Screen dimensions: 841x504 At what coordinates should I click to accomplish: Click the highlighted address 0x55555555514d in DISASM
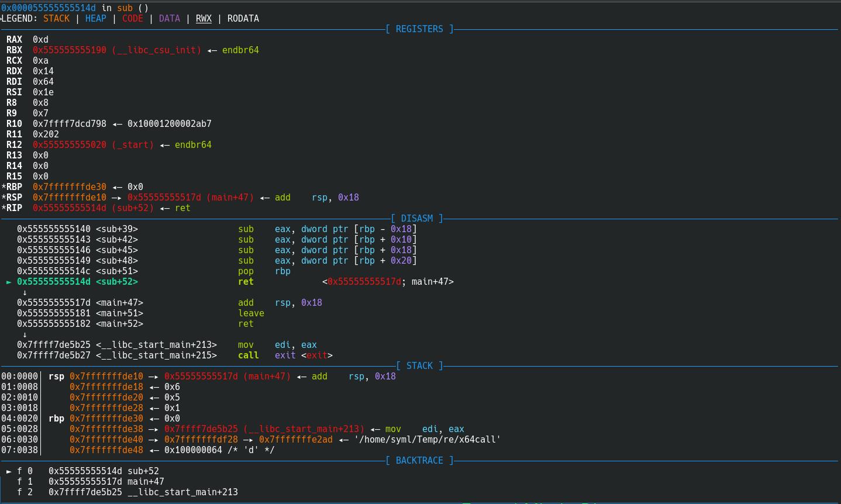(x=54, y=282)
